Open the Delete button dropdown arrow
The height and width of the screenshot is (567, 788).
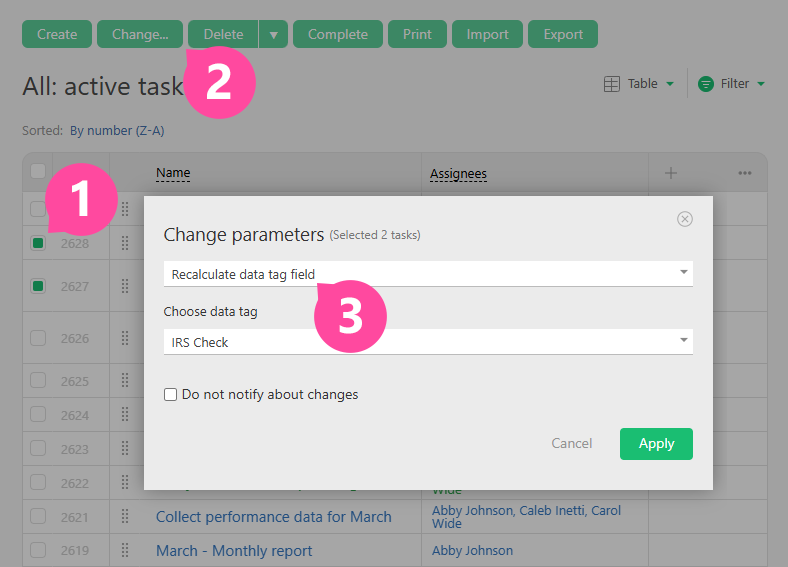pyautogui.click(x=273, y=34)
